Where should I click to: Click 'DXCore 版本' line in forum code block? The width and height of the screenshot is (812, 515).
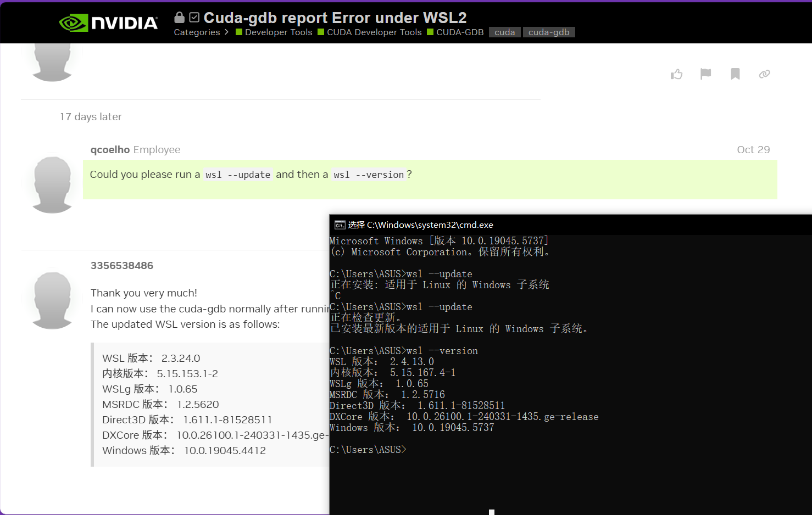coord(215,435)
